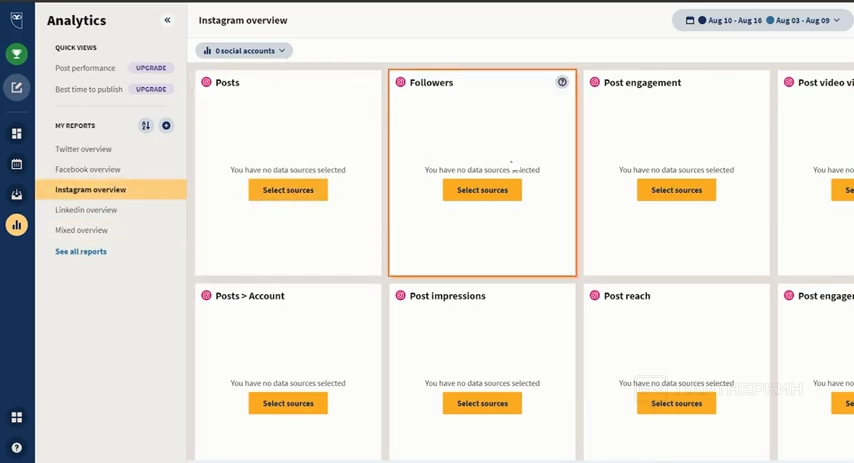Click the Hootsuite owl logo
The height and width of the screenshot is (463, 854).
click(x=16, y=20)
